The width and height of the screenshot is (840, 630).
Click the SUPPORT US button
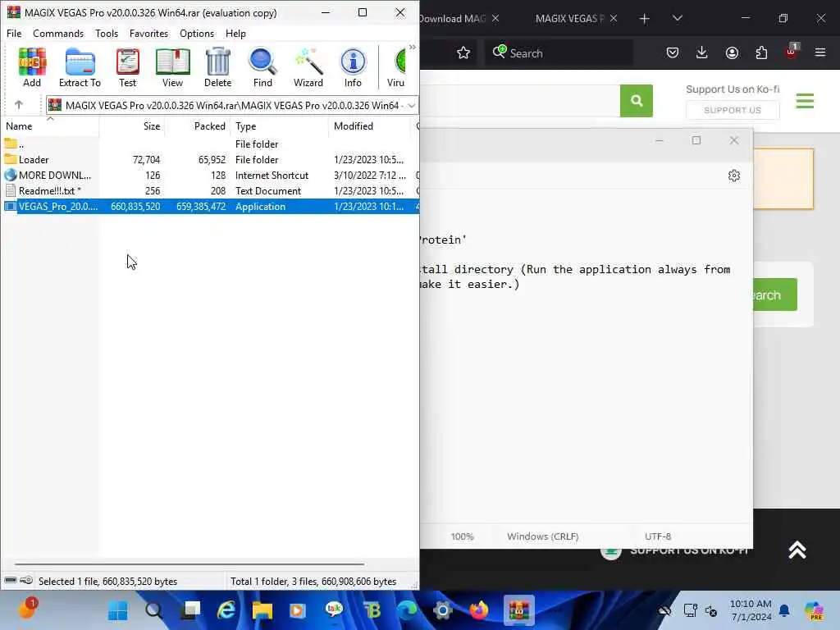(x=733, y=110)
